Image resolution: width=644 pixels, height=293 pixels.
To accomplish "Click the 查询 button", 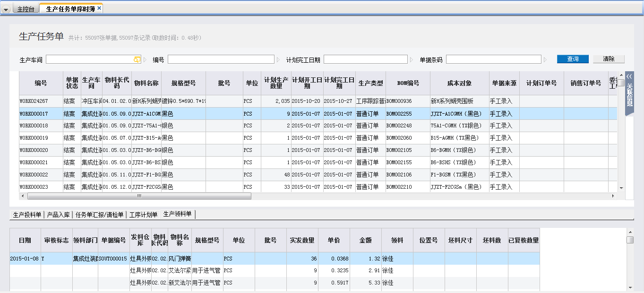I will [573, 59].
